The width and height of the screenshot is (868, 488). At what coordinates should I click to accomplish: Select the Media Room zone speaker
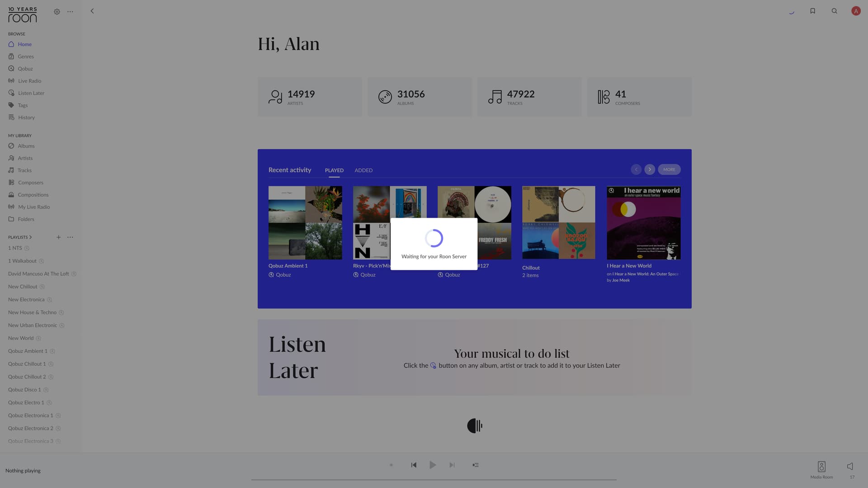pos(821,469)
